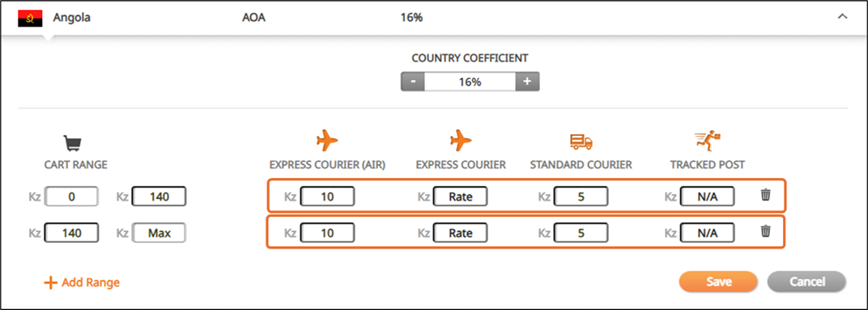Screen dimensions: 868x310
Task: Edit first row cart range upper value 140
Action: 159,197
